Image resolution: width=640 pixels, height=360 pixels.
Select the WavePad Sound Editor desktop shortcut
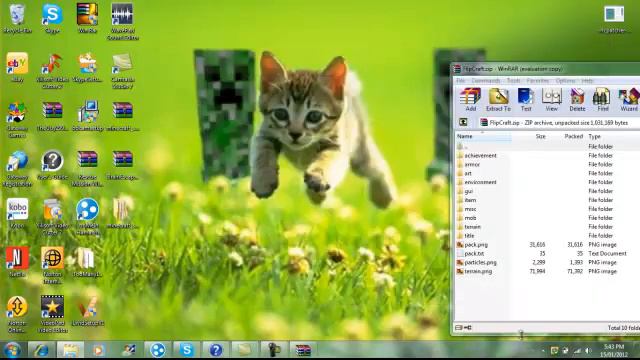[122, 22]
